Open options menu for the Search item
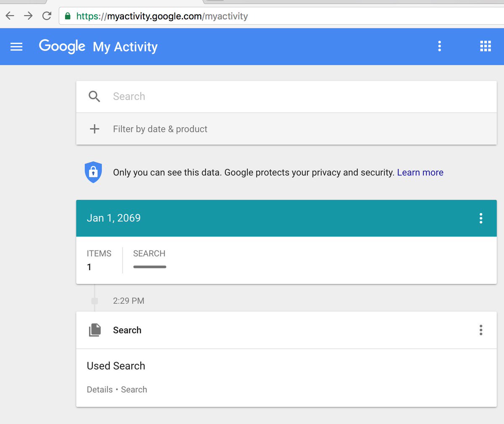 (x=481, y=330)
